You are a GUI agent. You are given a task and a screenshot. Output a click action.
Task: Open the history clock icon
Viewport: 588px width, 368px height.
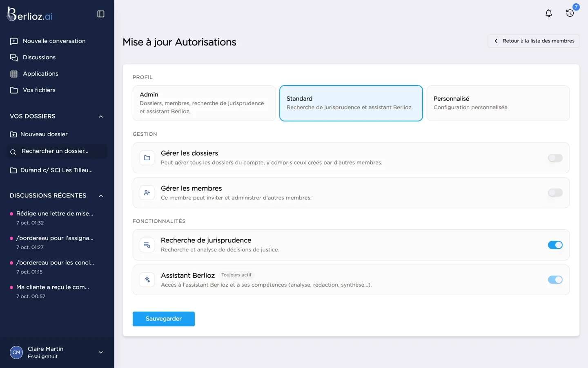coord(570,13)
